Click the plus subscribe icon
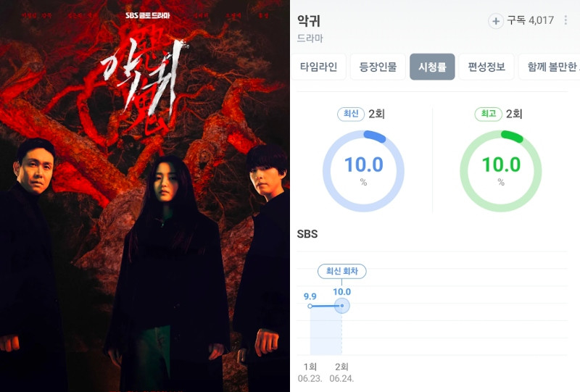The image size is (580, 392). tap(496, 21)
